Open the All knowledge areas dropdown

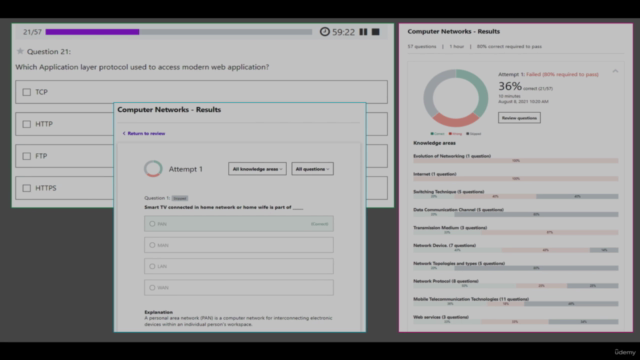click(x=257, y=169)
